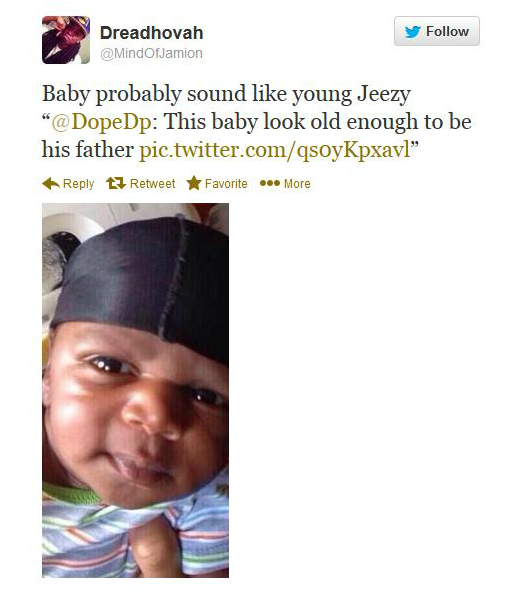The width and height of the screenshot is (521, 592).
Task: Enlarge the attached baby photo
Action: coord(136,390)
